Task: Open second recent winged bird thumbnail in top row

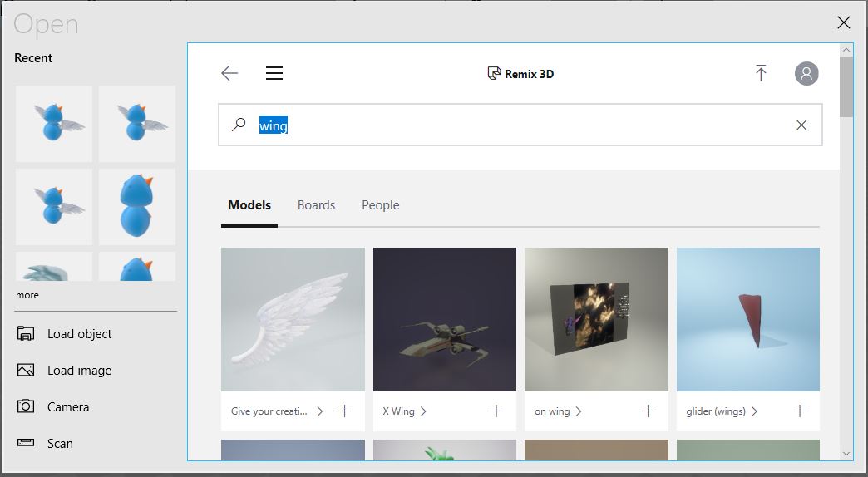Action: point(136,123)
